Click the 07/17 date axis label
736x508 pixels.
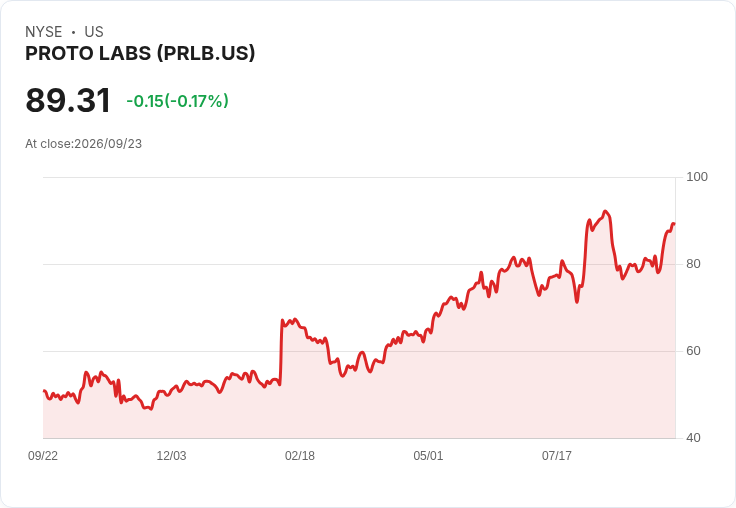pyautogui.click(x=557, y=455)
